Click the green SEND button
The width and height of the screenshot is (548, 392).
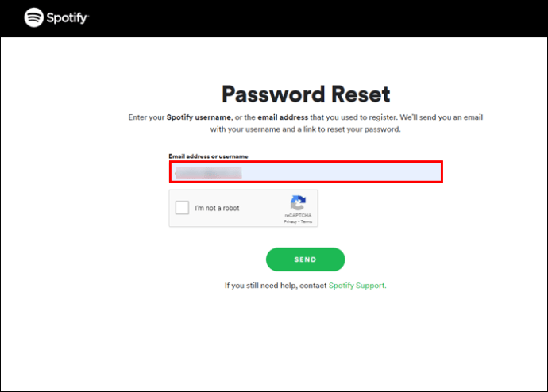[x=306, y=259]
